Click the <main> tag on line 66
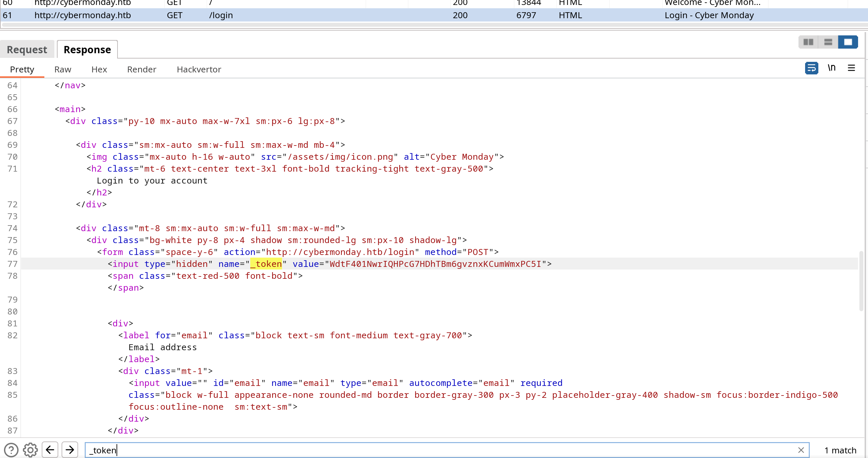Screen dimensions: 868x458 [70, 109]
